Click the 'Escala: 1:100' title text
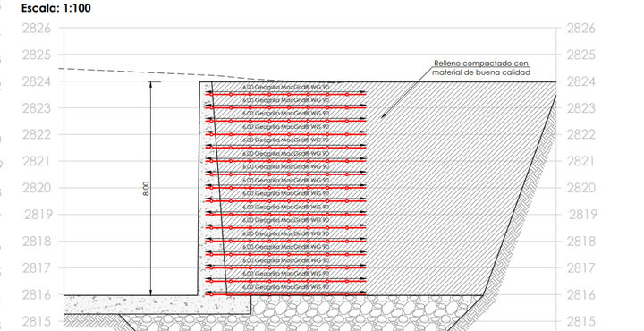The width and height of the screenshot is (644, 331). point(56,7)
